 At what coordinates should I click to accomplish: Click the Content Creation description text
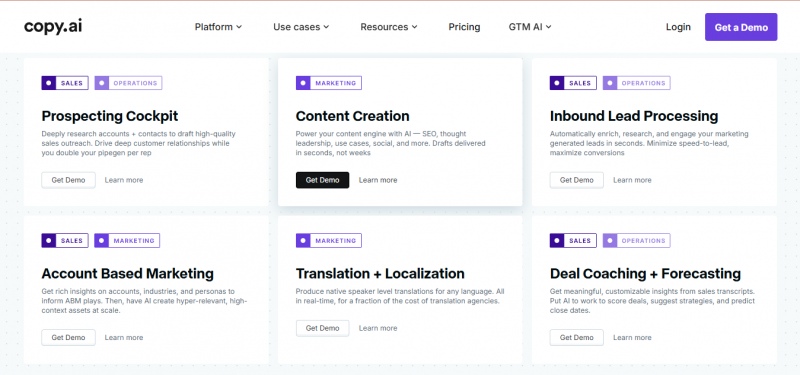click(391, 143)
